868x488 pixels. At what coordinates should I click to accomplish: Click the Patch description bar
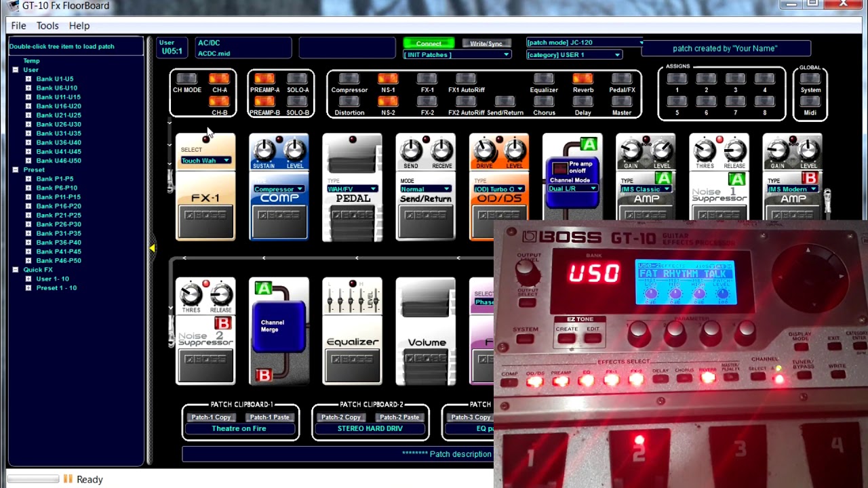tap(338, 454)
